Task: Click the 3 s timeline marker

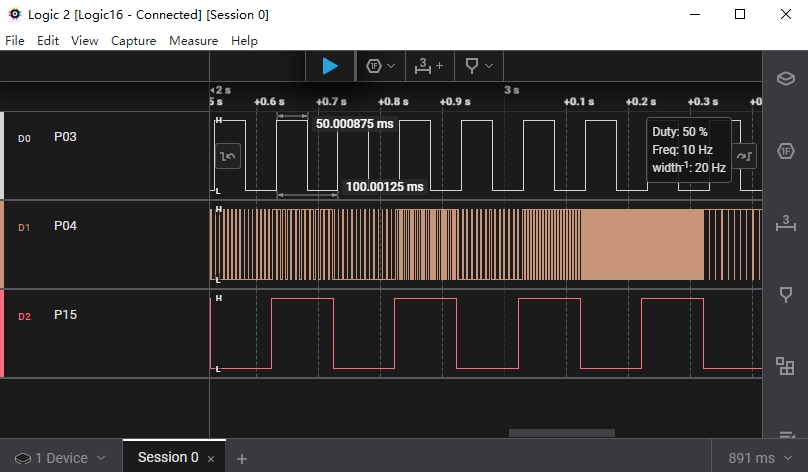Action: tap(511, 90)
